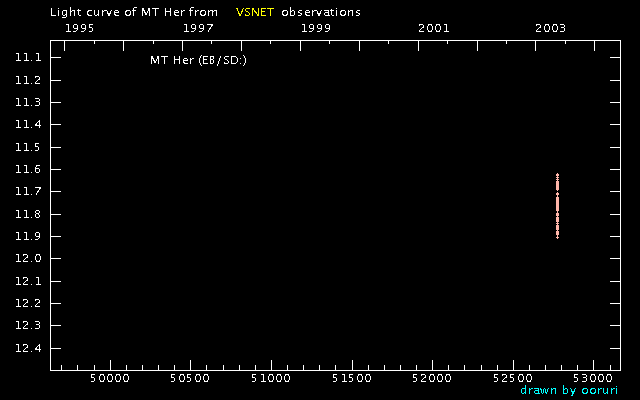Image resolution: width=640 pixels, height=400 pixels.
Task: Click the magnitude label 12.2
Action: coord(29,303)
